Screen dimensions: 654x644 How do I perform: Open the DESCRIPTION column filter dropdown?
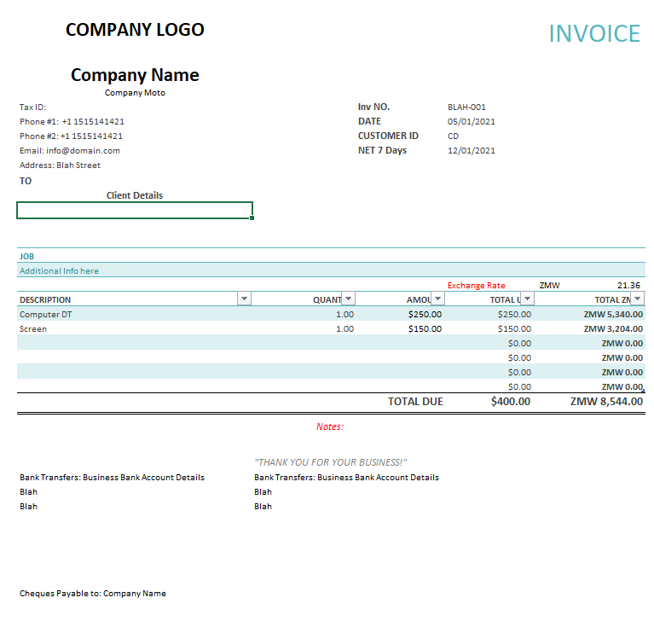244,299
